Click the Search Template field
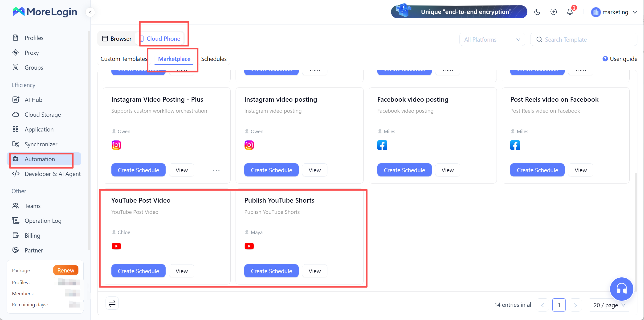Screen dimensions: 644x320 584,40
